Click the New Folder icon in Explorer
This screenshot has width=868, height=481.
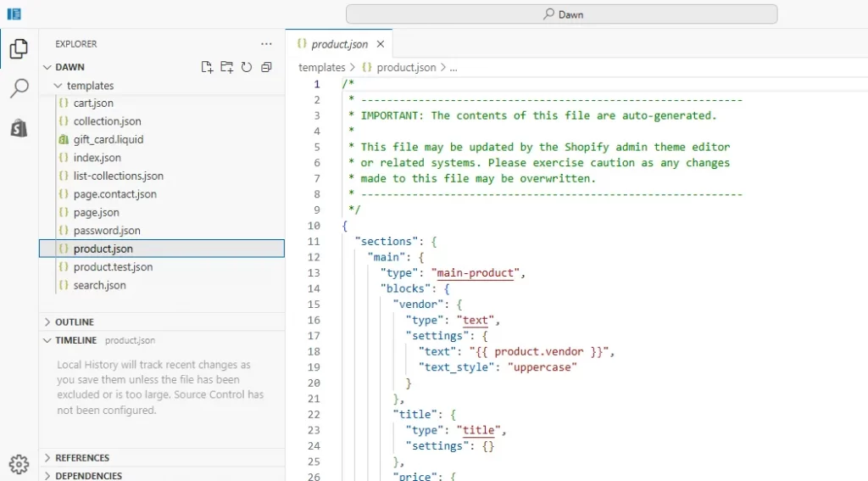pos(226,67)
